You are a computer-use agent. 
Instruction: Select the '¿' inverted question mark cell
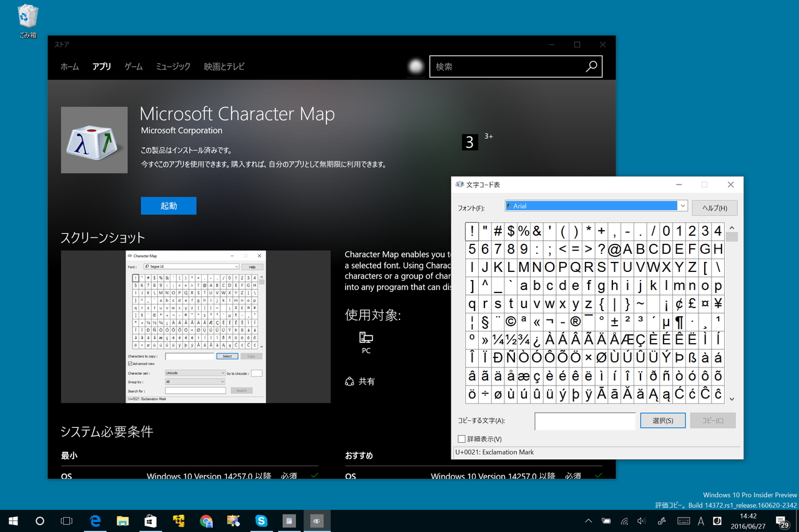pyautogui.click(x=537, y=340)
